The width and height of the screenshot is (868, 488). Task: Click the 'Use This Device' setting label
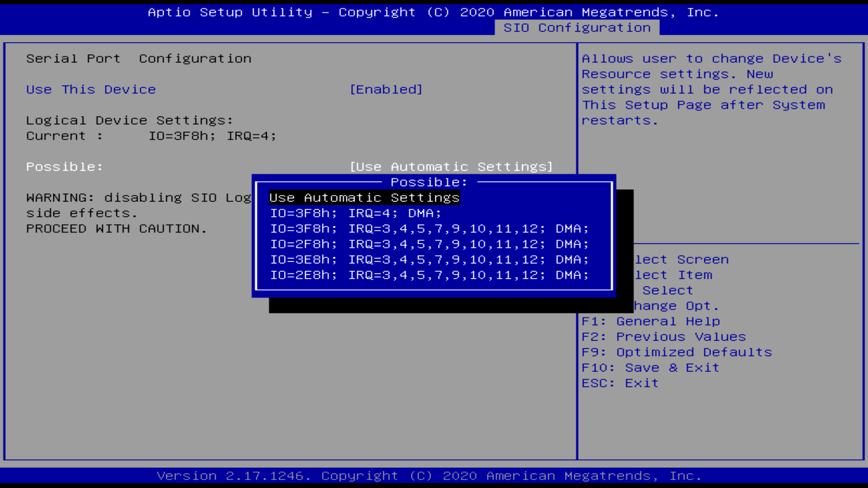pos(91,89)
